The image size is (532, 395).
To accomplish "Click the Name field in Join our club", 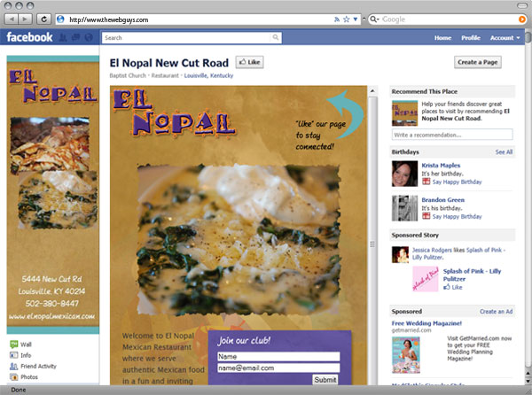I will coord(278,356).
